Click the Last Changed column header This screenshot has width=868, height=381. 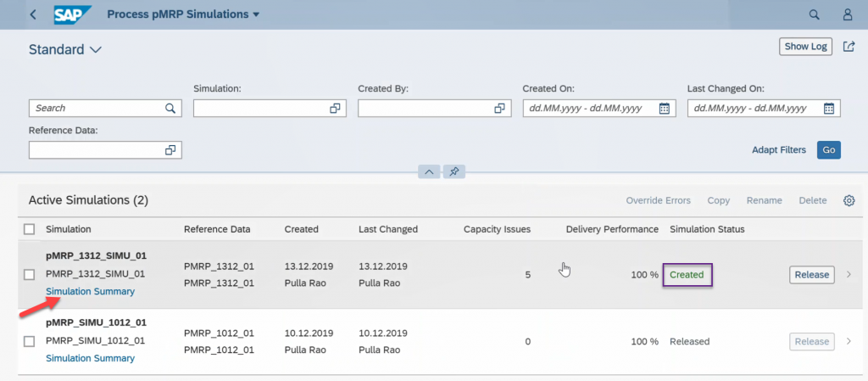click(x=388, y=229)
